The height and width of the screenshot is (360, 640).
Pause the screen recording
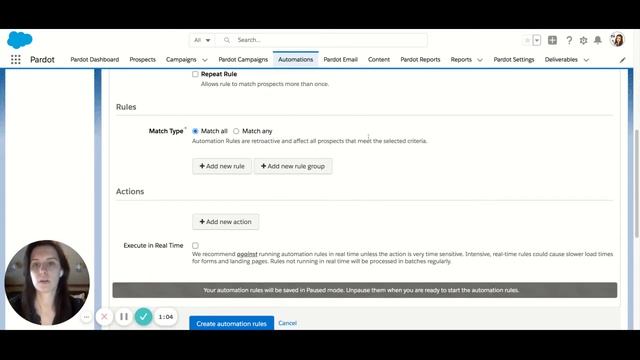tap(124, 317)
